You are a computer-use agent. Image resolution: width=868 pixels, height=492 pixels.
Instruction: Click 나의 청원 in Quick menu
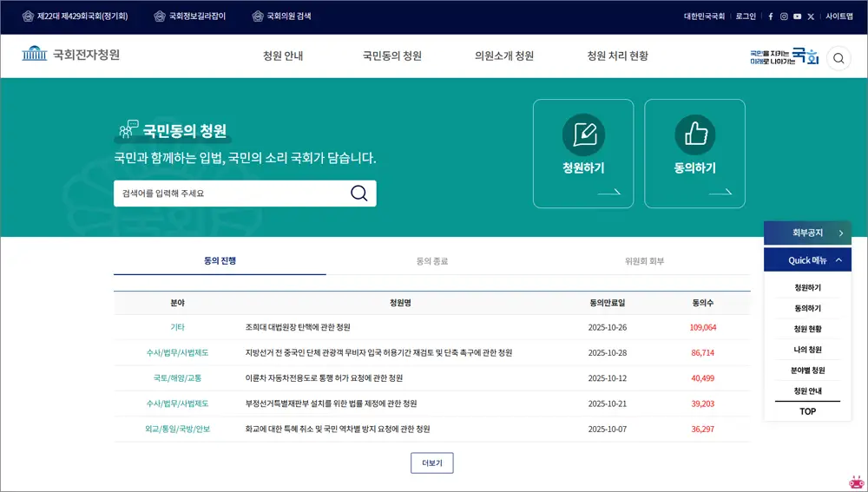pos(807,350)
